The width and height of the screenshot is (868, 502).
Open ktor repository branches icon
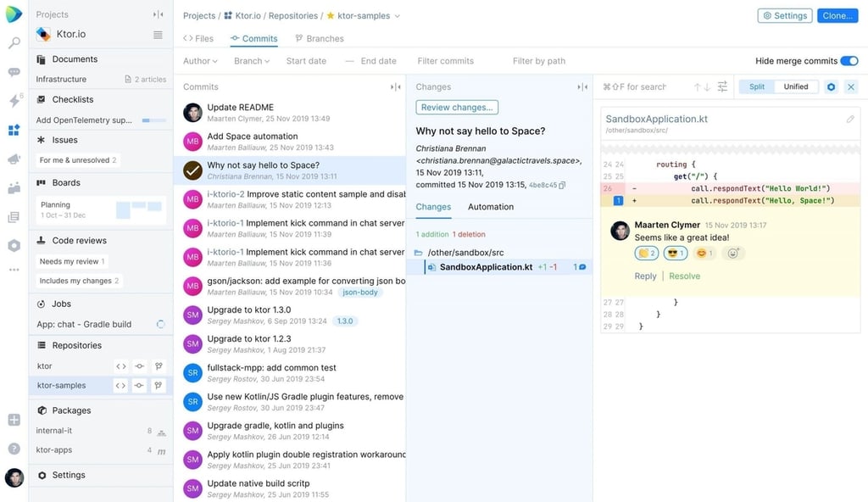pyautogui.click(x=159, y=366)
